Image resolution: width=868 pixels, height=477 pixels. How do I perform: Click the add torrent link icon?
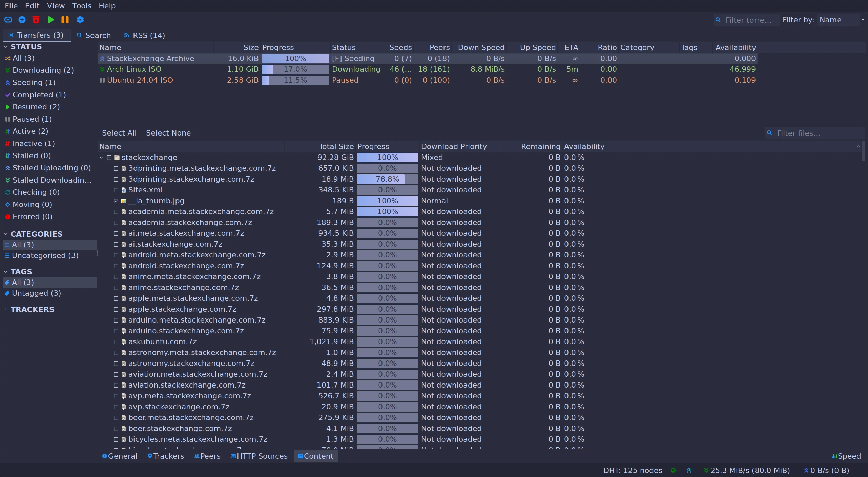8,20
